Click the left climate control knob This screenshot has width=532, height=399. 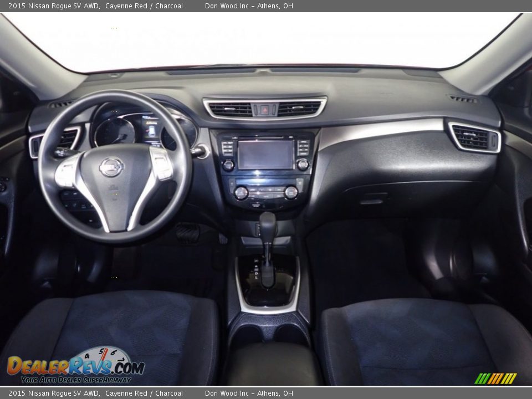pos(240,192)
